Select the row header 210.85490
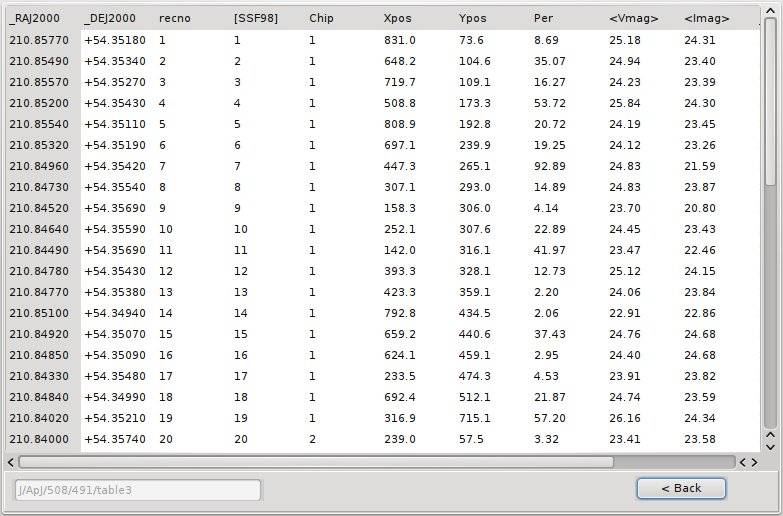This screenshot has width=783, height=516. [39, 61]
